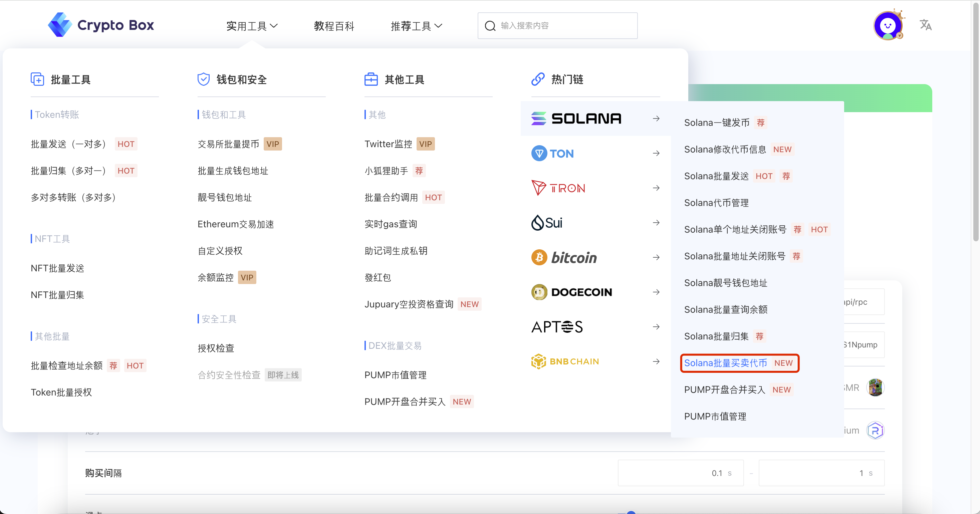Switch language with the translate icon
The height and width of the screenshot is (514, 980).
click(926, 25)
